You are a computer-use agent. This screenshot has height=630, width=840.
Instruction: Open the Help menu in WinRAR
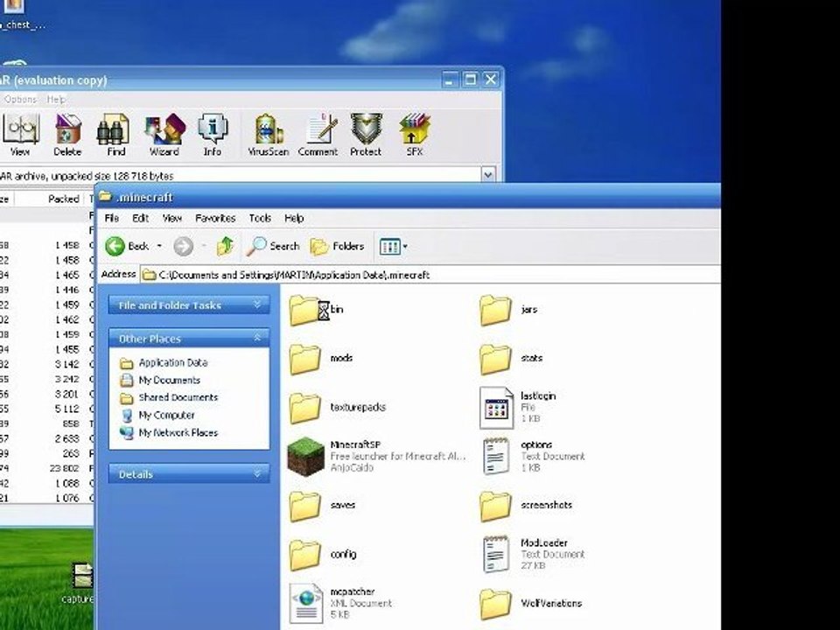56,99
